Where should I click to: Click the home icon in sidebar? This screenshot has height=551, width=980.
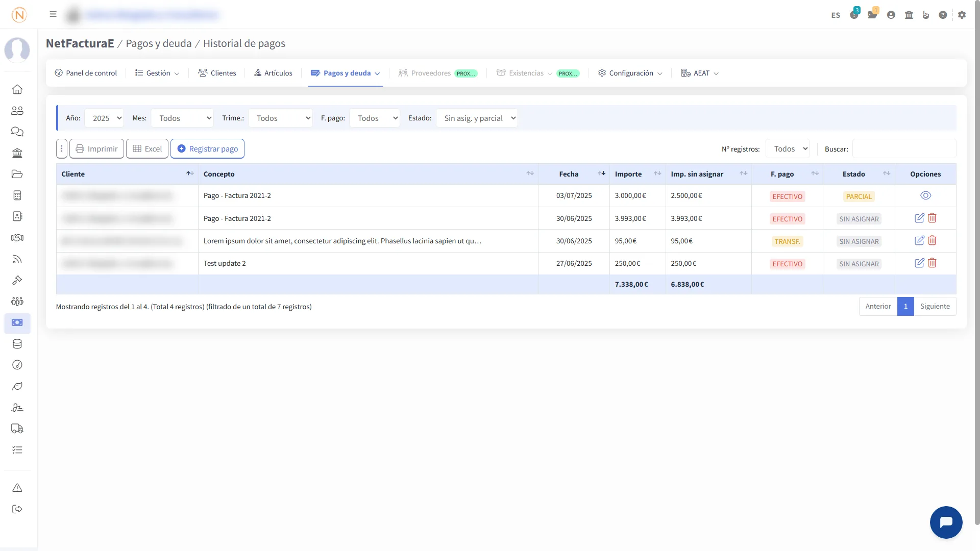click(x=17, y=89)
